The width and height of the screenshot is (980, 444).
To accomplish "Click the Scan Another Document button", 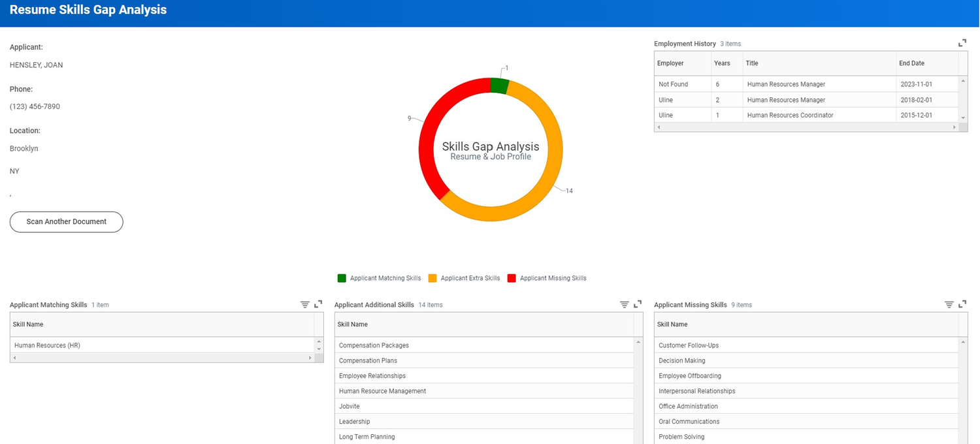I will click(66, 222).
